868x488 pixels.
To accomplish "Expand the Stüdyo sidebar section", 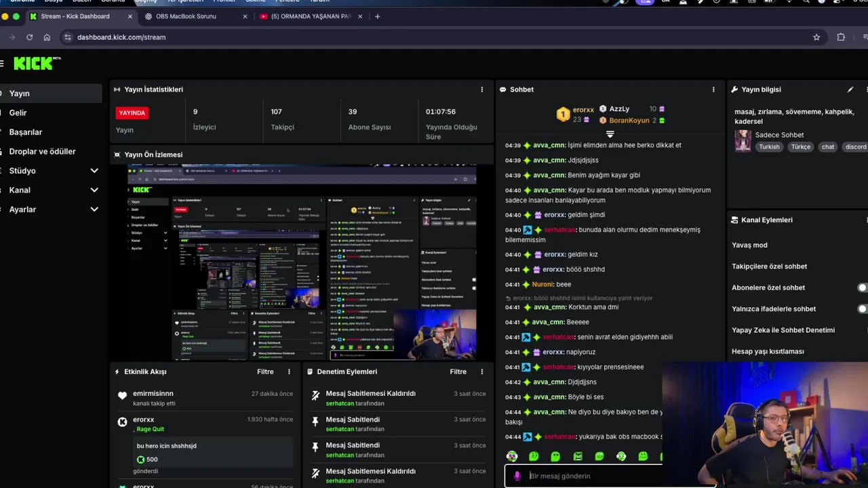I will 94,171.
